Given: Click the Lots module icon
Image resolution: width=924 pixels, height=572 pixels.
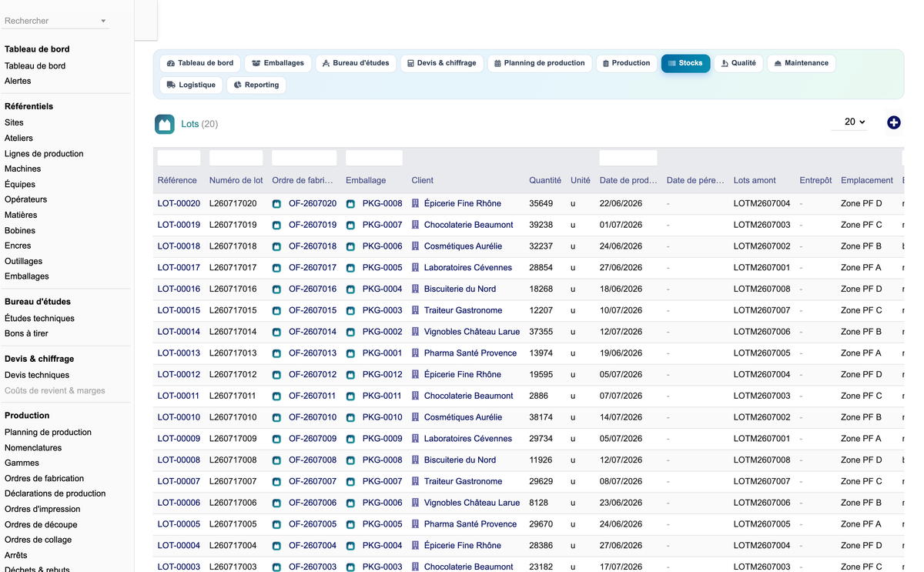Looking at the screenshot, I should [x=165, y=124].
